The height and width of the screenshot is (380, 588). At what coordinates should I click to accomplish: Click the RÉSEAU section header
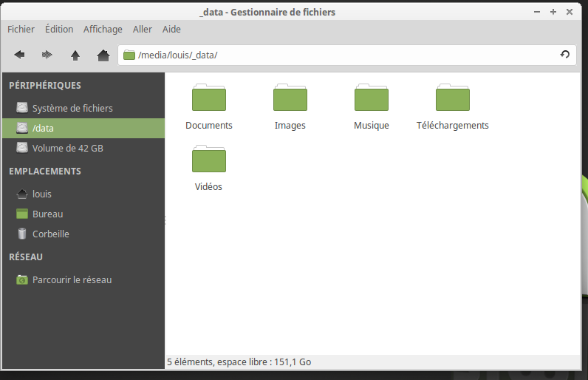tap(26, 257)
